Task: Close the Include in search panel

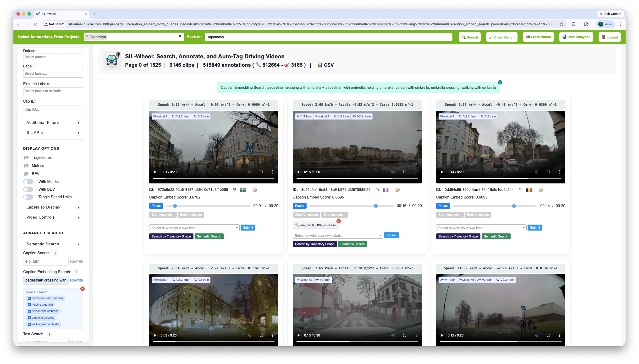Action: pos(83,289)
